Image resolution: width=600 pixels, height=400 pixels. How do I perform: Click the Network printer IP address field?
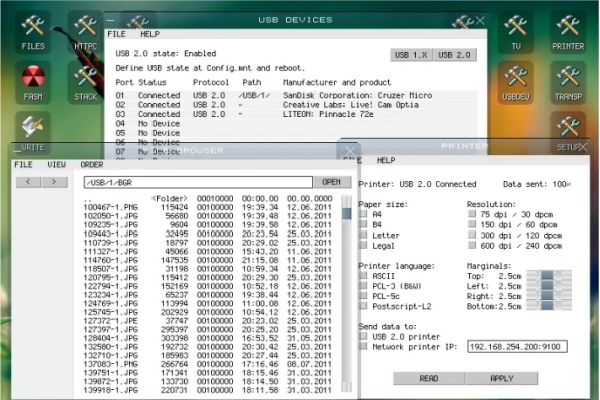coord(518,345)
